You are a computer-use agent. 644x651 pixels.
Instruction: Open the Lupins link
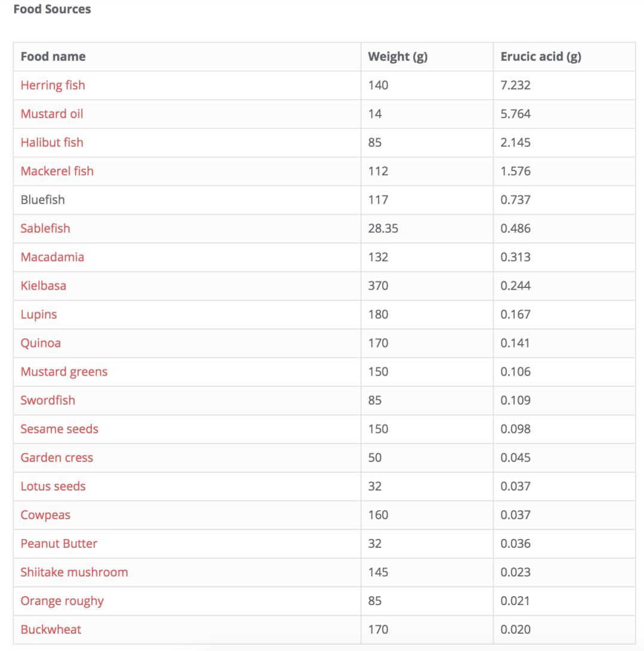click(x=39, y=314)
